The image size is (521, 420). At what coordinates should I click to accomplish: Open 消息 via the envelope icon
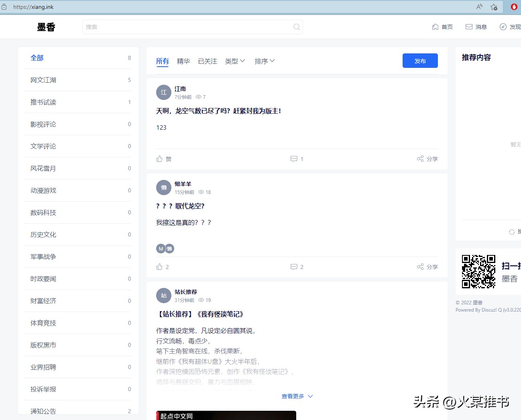pos(469,27)
